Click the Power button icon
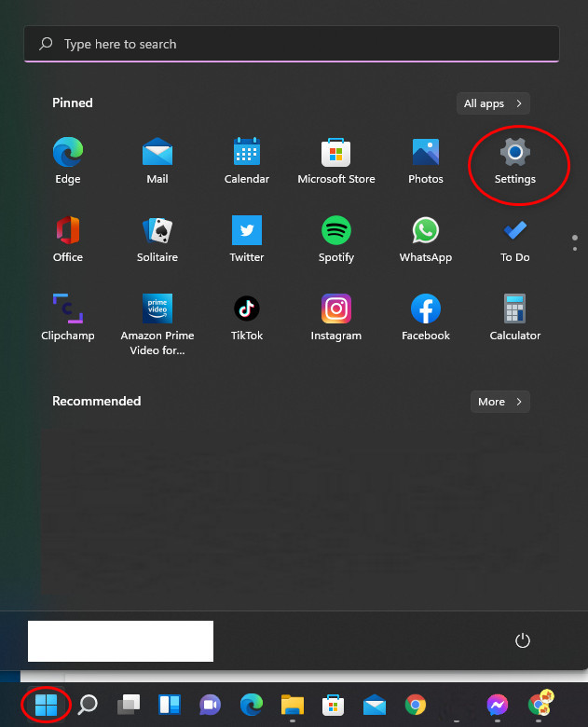The image size is (588, 727). [523, 640]
